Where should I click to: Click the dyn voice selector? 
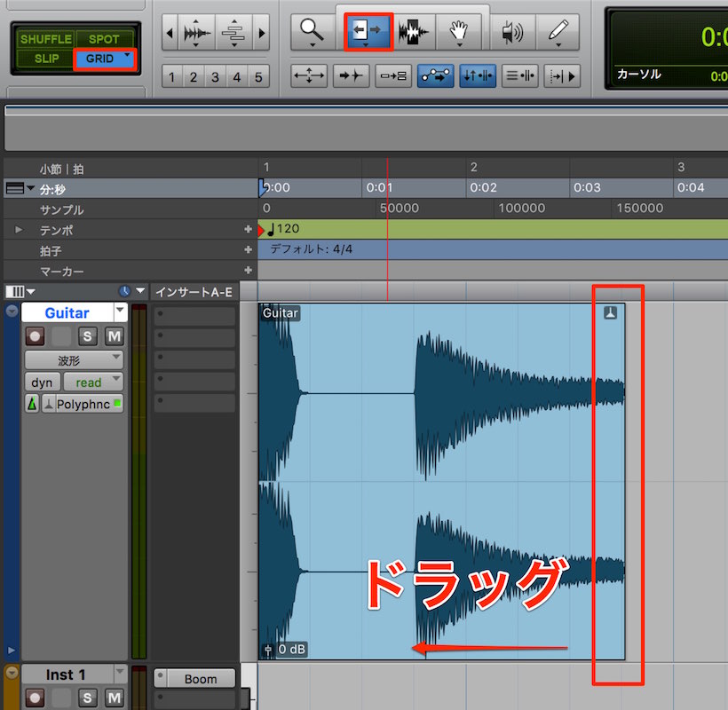[43, 383]
